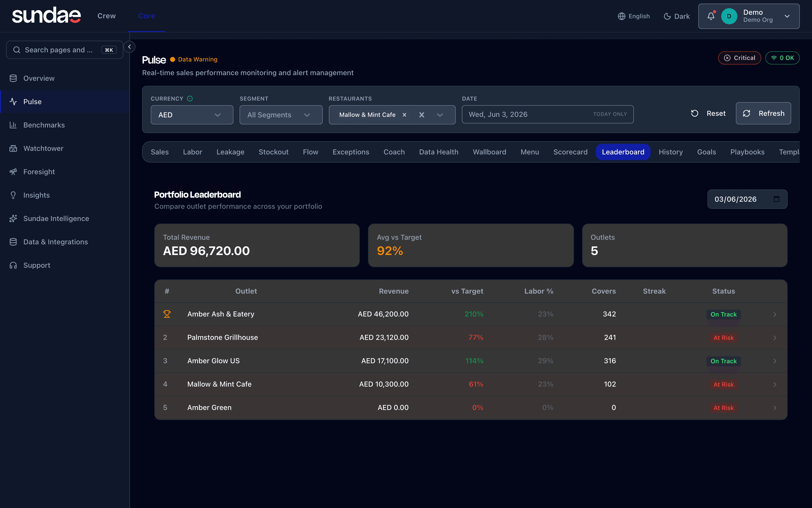Image resolution: width=812 pixels, height=508 pixels.
Task: Click the Pulse heartbeat icon
Action: click(13, 101)
